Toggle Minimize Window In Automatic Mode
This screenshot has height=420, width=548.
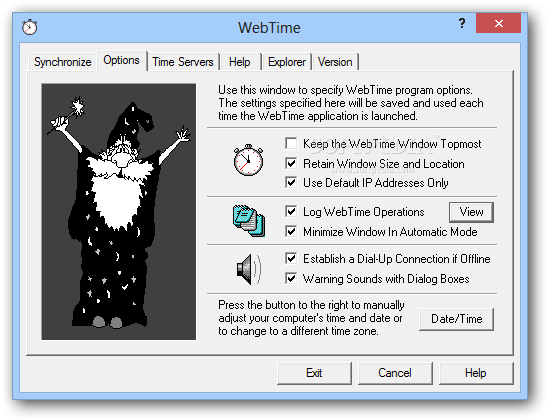tap(291, 231)
